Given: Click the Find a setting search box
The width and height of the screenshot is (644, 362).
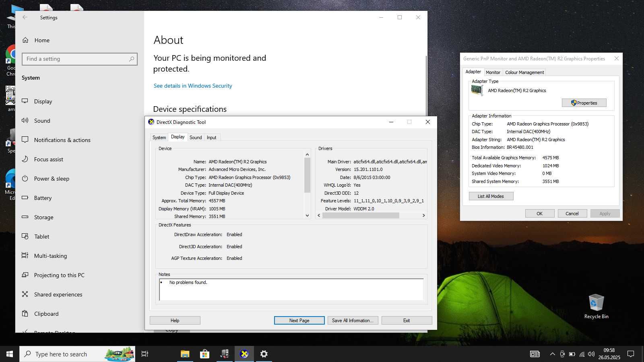Looking at the screenshot, I should point(80,59).
